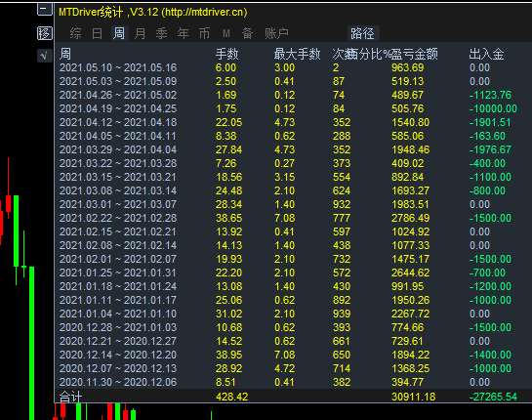532x420 pixels.
Task: Click the 合计 total label
Action: 70,397
